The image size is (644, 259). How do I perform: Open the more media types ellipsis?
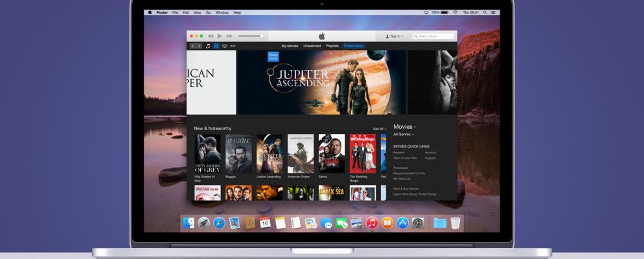pyautogui.click(x=233, y=46)
